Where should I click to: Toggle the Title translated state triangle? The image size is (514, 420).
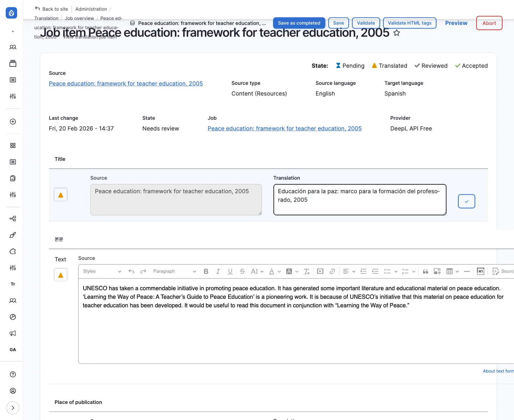click(x=61, y=195)
